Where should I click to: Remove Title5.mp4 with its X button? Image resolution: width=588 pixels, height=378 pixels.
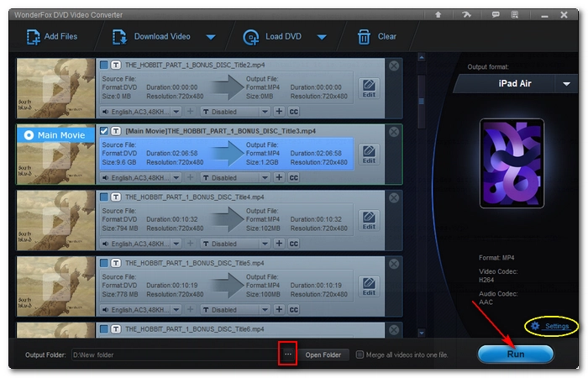(x=394, y=264)
